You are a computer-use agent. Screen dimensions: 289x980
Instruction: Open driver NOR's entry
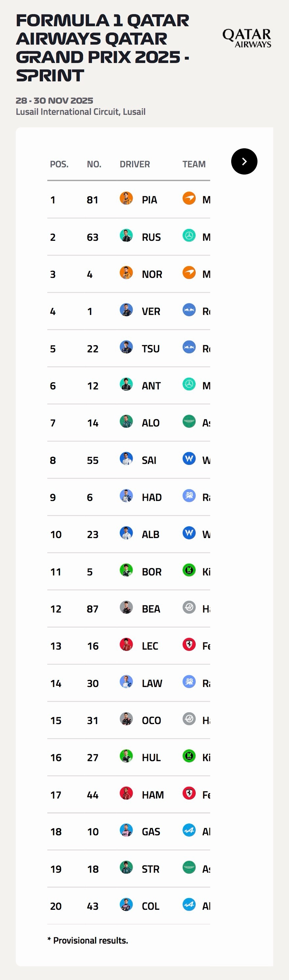[x=152, y=274]
